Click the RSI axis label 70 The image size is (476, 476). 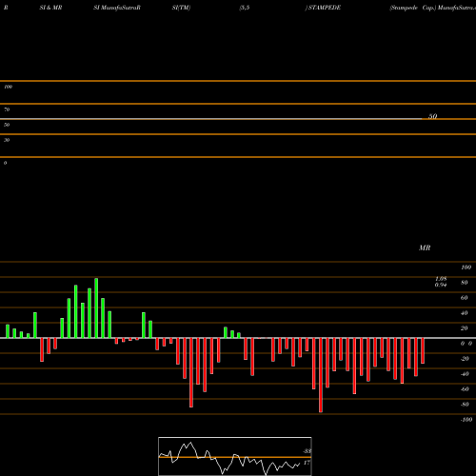click(x=7, y=109)
